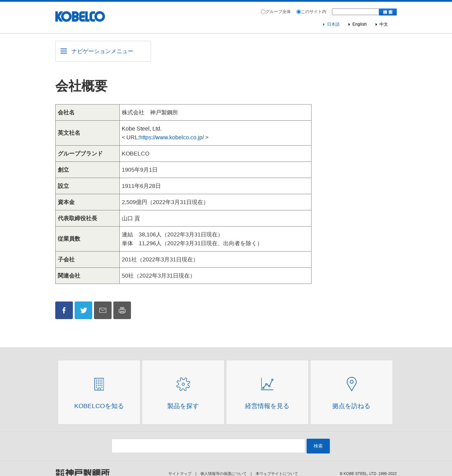Focus the large bottom search input field
The image size is (452, 476).
pos(208,446)
